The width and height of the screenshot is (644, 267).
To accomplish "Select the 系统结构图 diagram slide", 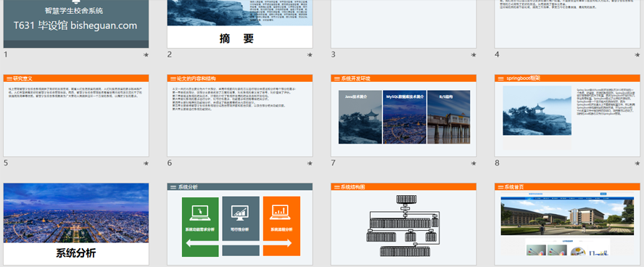I will (404, 224).
